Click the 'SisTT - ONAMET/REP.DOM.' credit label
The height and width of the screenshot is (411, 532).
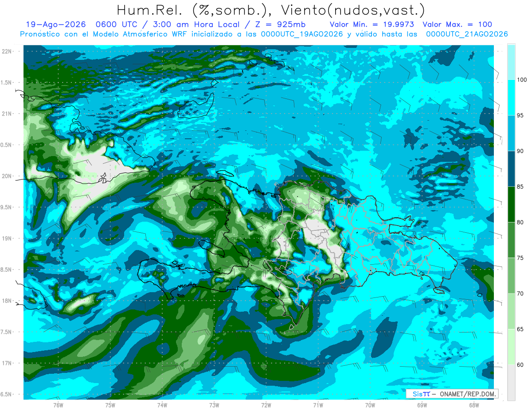[x=452, y=394]
